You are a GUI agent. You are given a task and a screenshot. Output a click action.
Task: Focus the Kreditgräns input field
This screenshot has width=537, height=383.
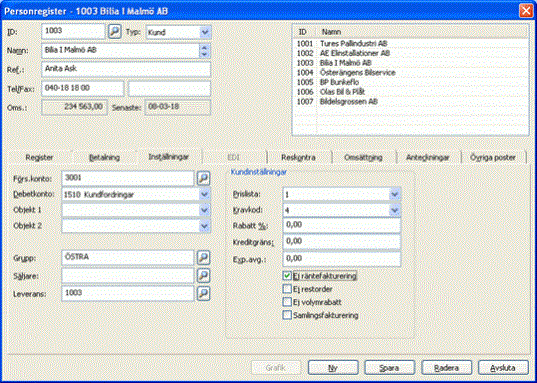(x=342, y=241)
